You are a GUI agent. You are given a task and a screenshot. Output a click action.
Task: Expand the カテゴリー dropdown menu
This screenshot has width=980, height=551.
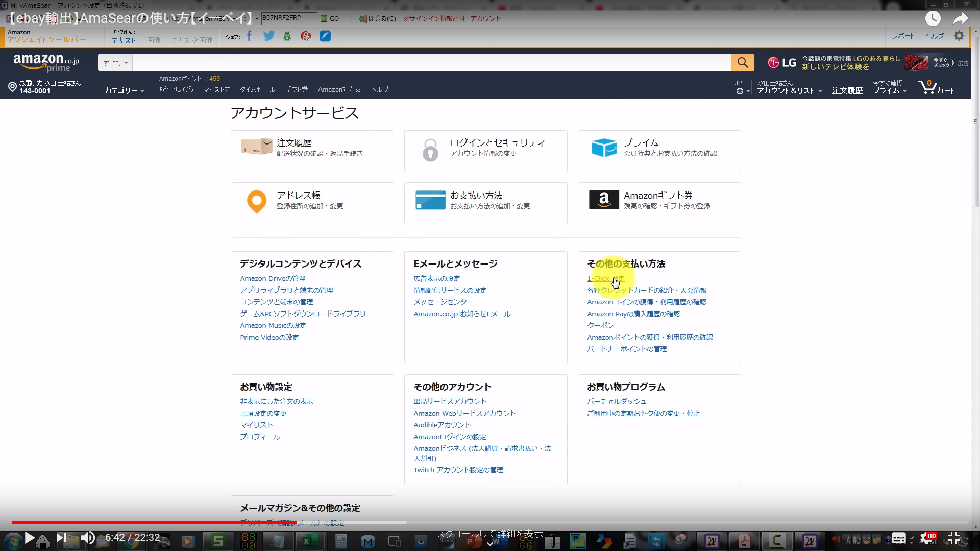point(125,90)
